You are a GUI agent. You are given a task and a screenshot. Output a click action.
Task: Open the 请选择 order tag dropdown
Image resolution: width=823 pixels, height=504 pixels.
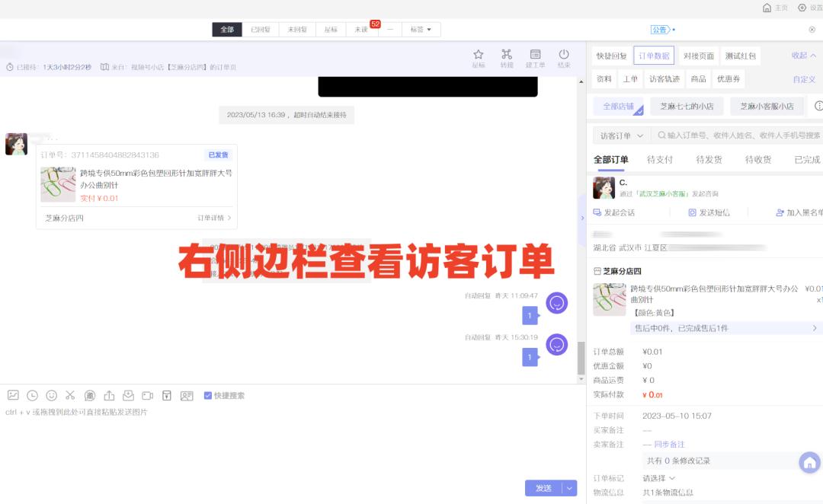tap(658, 477)
